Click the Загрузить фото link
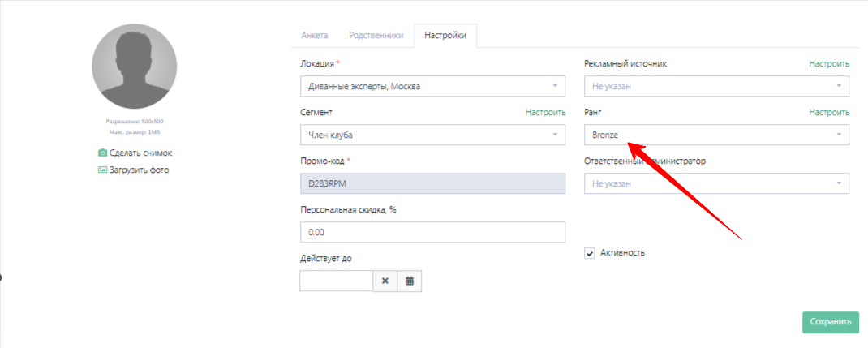This screenshot has height=348, width=868. (x=139, y=170)
